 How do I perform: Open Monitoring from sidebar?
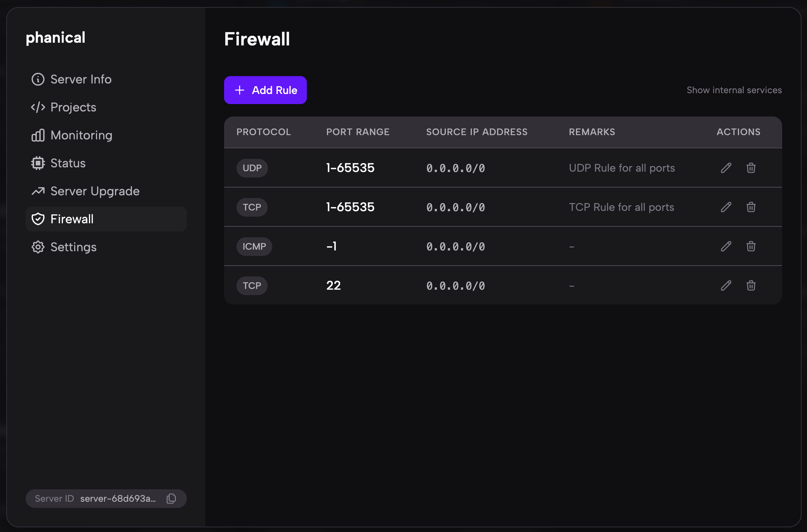(81, 135)
